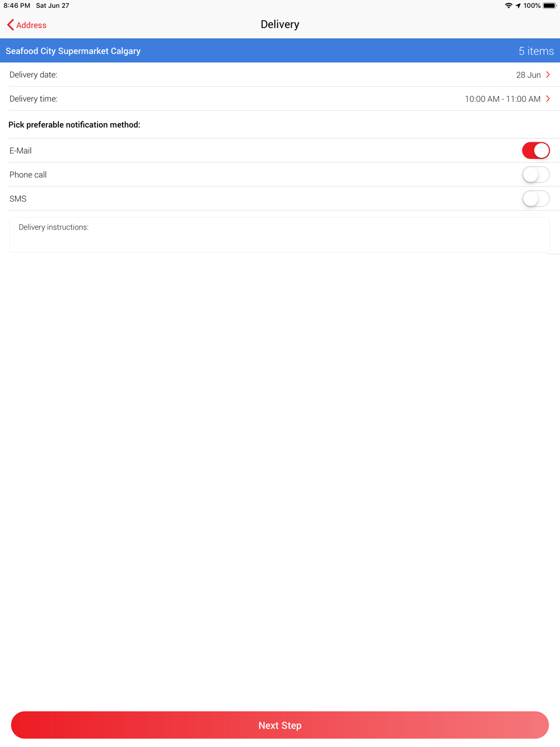Tap the red arrow beside delivery time
The image size is (560, 747).
(x=548, y=99)
